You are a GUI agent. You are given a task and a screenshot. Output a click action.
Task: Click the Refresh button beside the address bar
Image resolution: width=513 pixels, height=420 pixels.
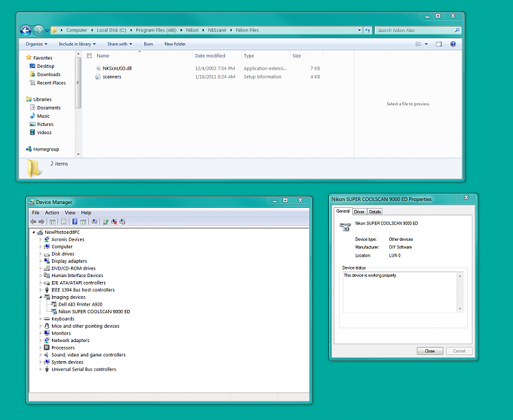click(x=368, y=30)
